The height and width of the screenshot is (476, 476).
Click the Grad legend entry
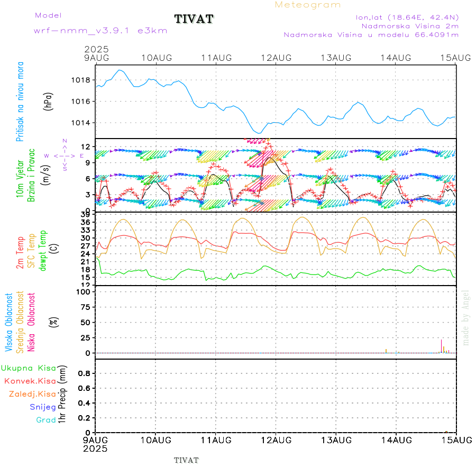tap(45, 420)
